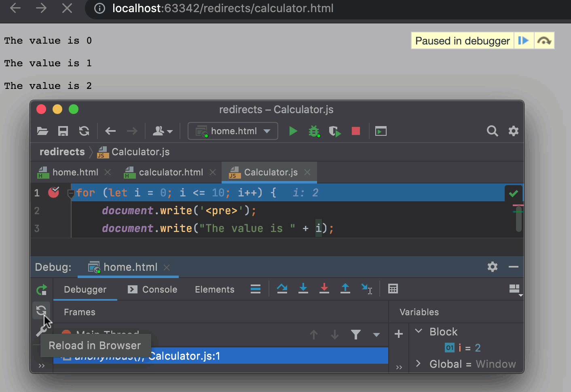Screen dimensions: 571x392
Task: Toggle the frames filter funnel
Action: tap(356, 335)
